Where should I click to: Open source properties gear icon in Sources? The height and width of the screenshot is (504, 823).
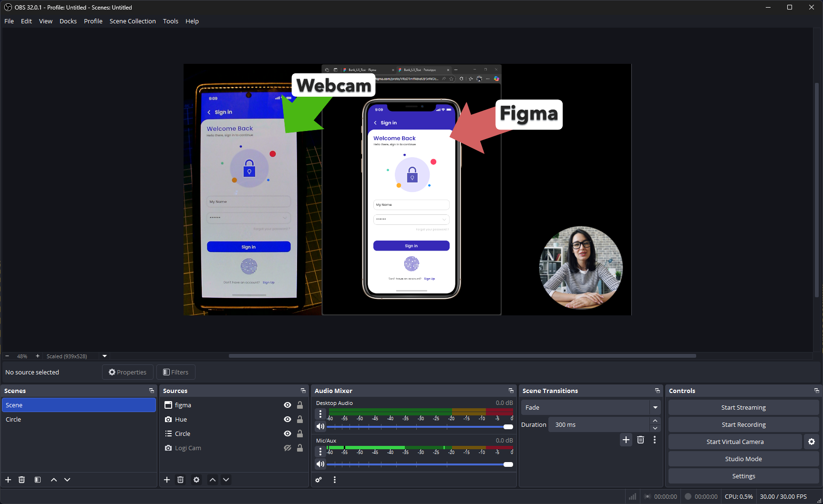click(x=196, y=480)
